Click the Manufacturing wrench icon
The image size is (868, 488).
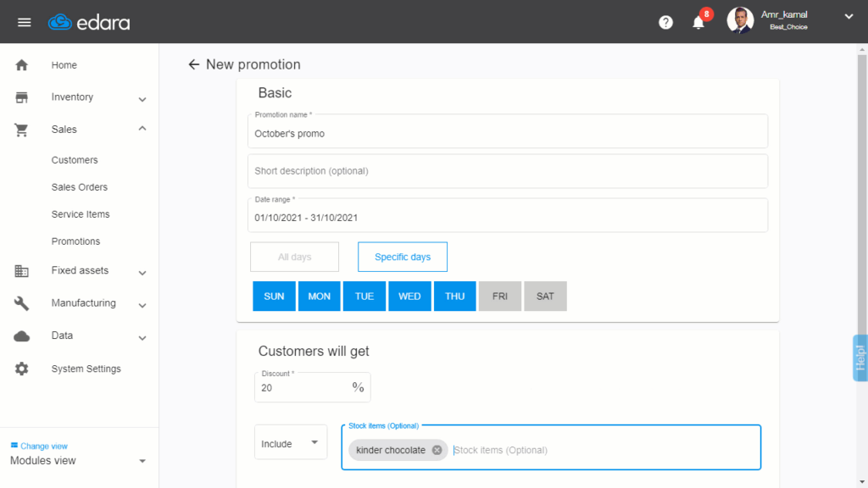click(21, 302)
